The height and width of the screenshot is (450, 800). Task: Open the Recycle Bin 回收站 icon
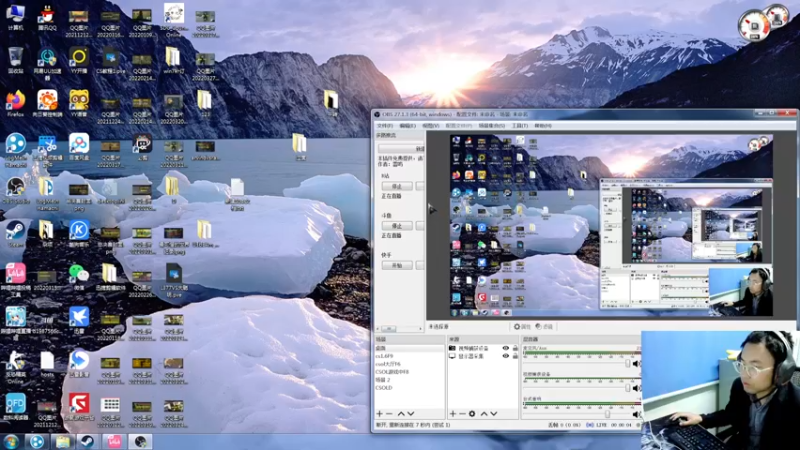click(15, 60)
